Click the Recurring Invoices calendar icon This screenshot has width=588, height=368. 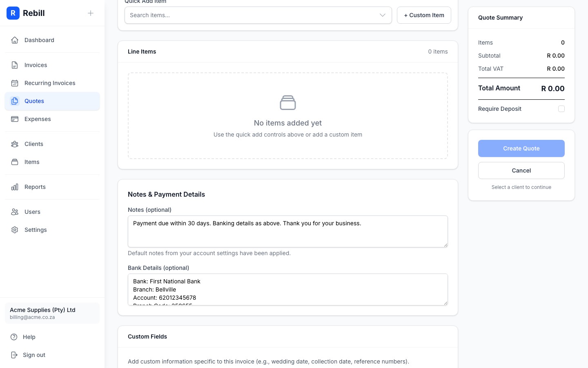coord(15,83)
